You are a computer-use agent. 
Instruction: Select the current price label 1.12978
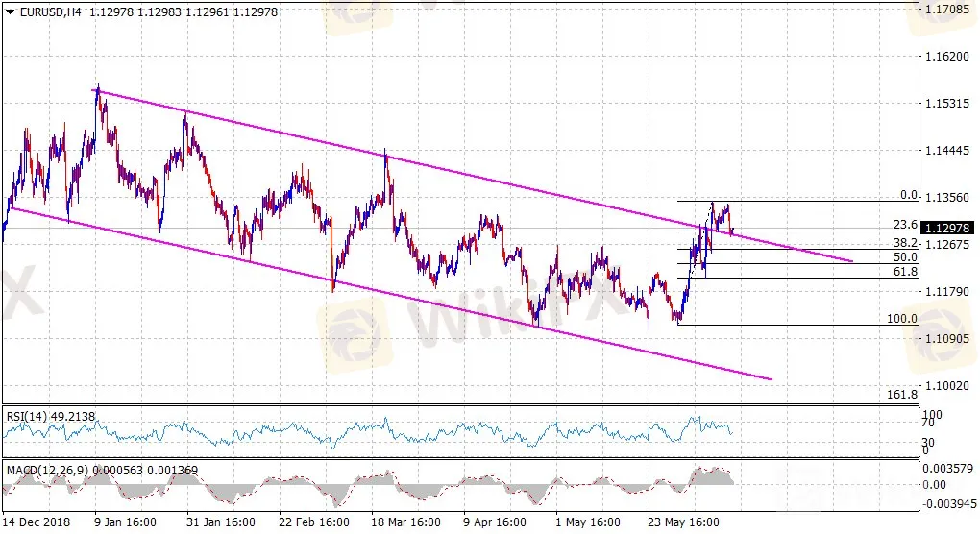point(947,229)
